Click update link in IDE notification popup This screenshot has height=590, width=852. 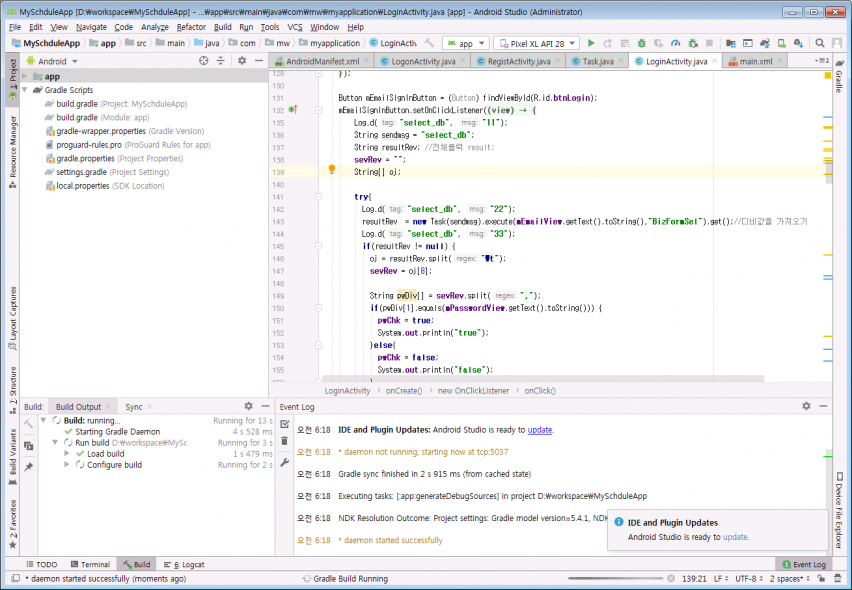tap(735, 537)
